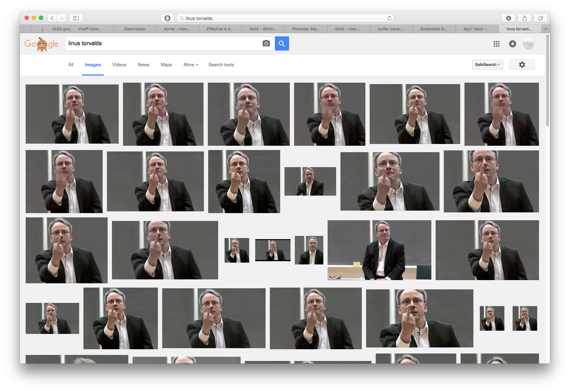The width and height of the screenshot is (570, 392).
Task: Click in the linus torvalds search box
Action: [x=164, y=43]
